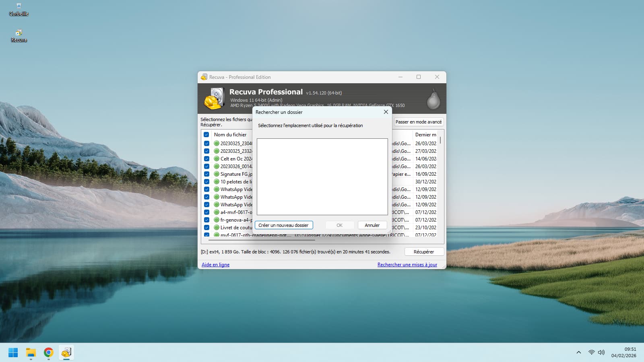
Task: Sort by the Dernier m column header
Action: (425, 135)
